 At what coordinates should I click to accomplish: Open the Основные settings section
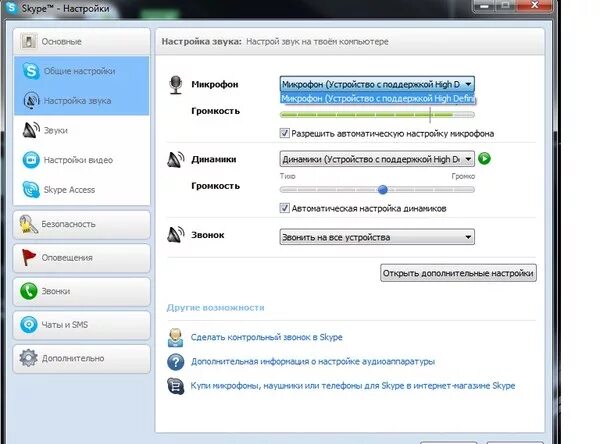click(x=82, y=41)
